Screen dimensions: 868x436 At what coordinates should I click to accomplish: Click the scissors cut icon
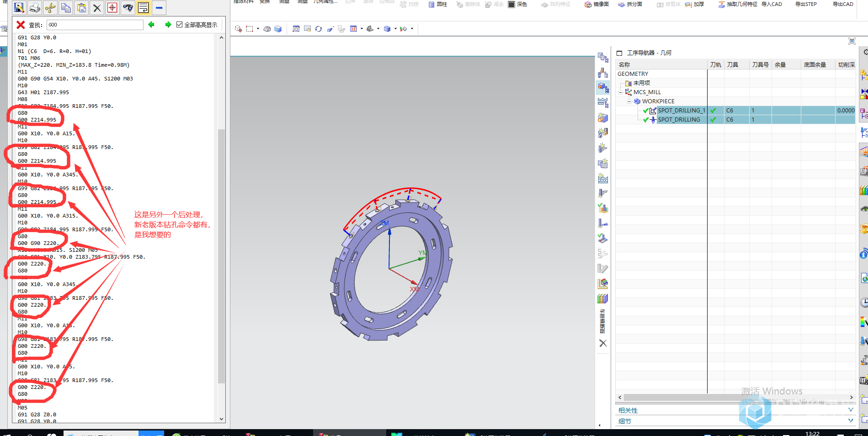[x=50, y=8]
